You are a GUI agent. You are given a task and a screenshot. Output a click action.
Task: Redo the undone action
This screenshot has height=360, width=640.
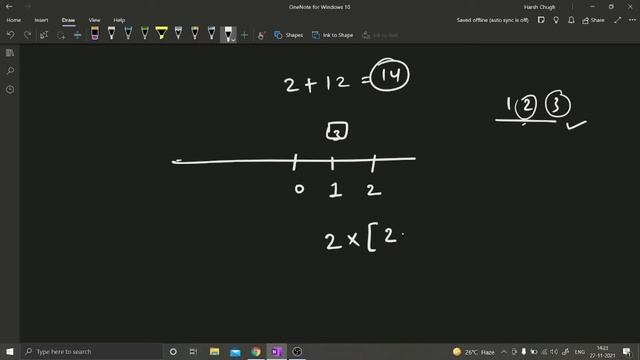tap(27, 35)
